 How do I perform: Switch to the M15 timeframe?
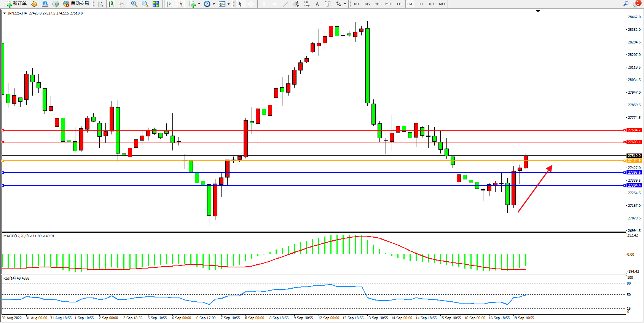pos(378,4)
